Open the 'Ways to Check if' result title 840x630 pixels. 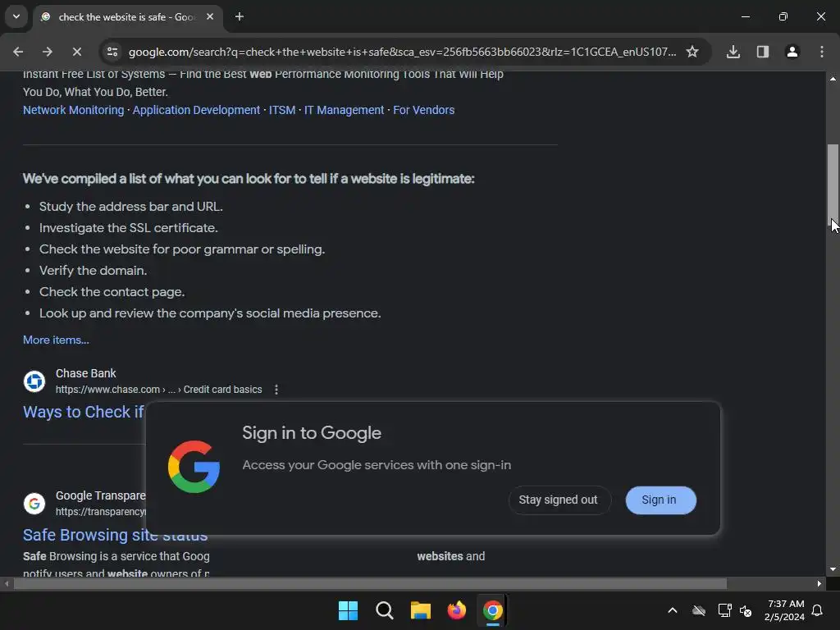[x=84, y=412]
